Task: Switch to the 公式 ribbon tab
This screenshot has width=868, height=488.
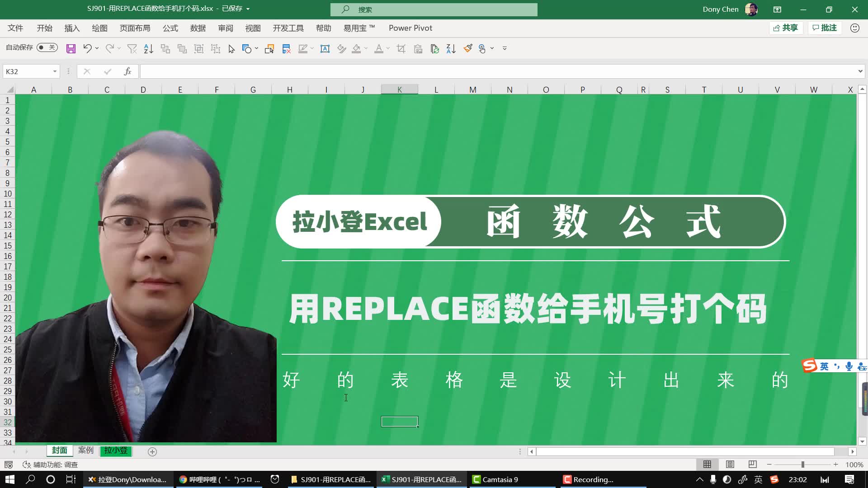Action: [x=170, y=28]
